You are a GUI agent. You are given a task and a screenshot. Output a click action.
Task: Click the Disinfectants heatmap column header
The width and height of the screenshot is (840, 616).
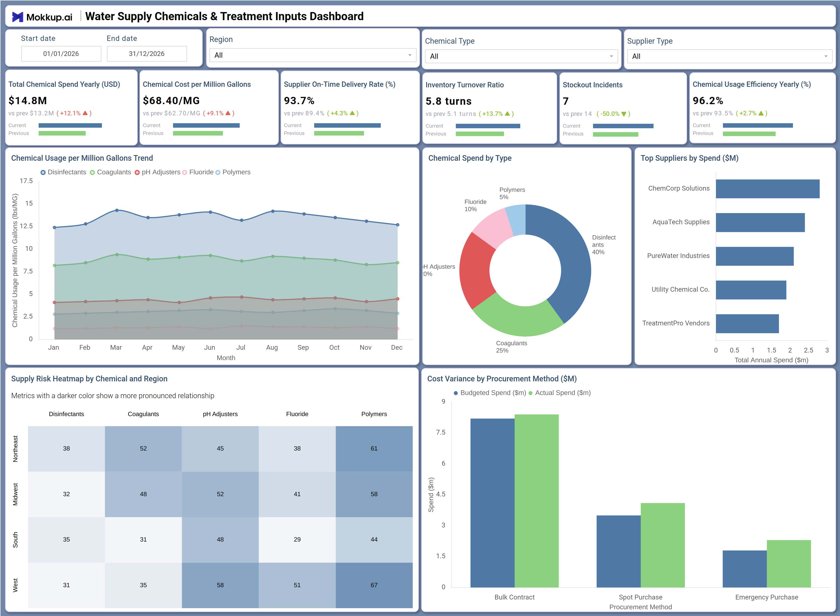(66, 414)
